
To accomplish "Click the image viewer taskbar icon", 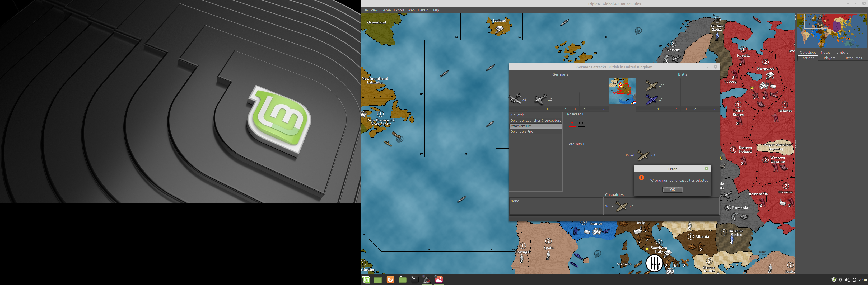I will point(439,279).
